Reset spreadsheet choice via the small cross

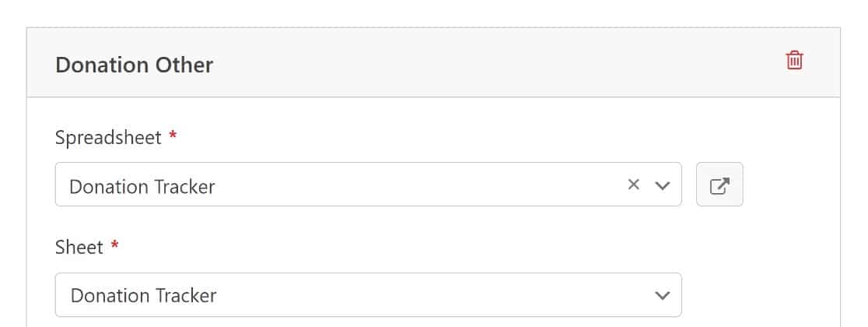pos(633,185)
